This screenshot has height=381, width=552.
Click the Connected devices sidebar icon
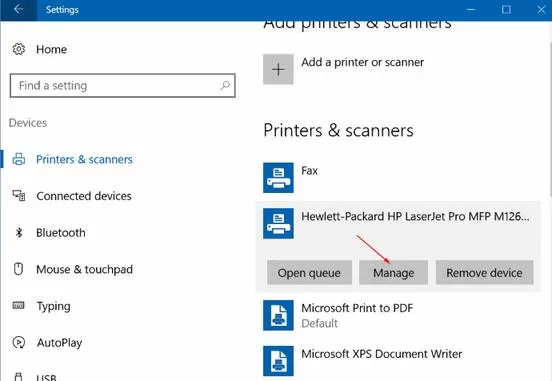point(19,195)
